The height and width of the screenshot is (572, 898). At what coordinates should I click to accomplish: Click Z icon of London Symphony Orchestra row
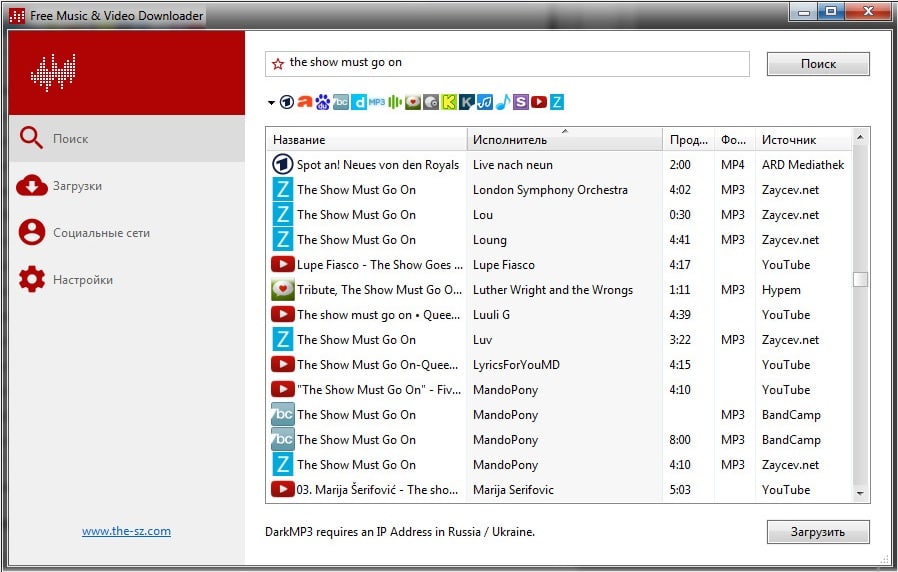tap(282, 190)
